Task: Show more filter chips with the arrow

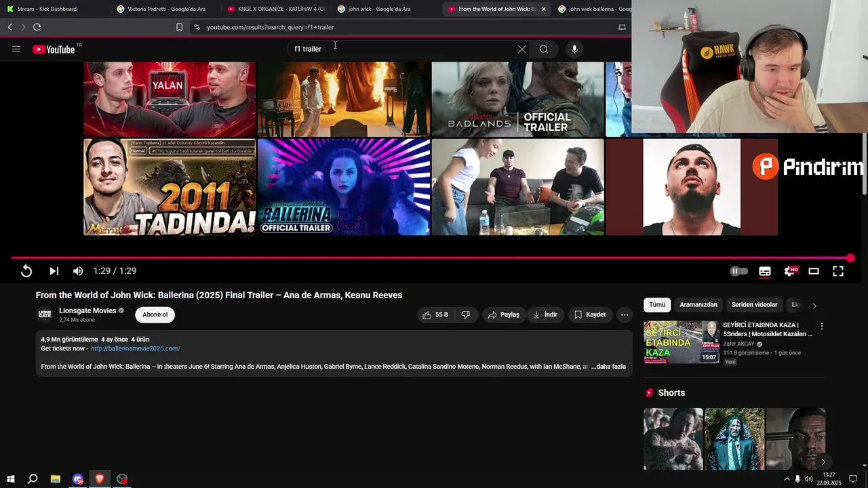Action: tap(814, 306)
